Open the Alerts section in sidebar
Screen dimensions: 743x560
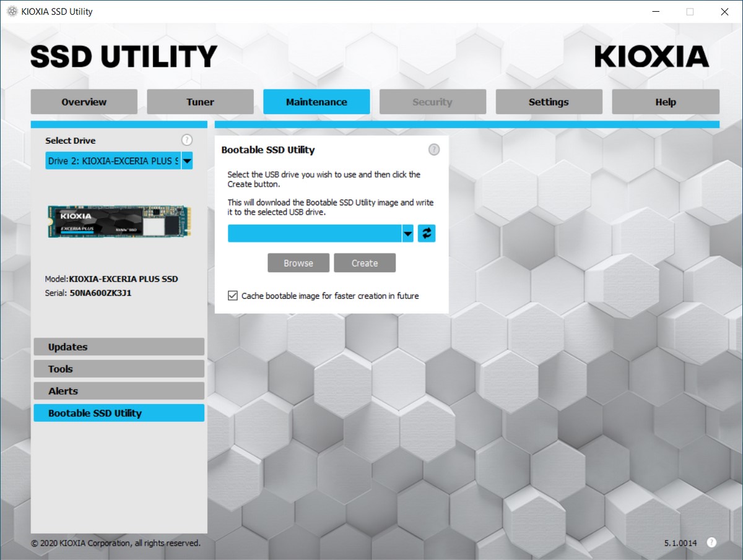pos(119,391)
